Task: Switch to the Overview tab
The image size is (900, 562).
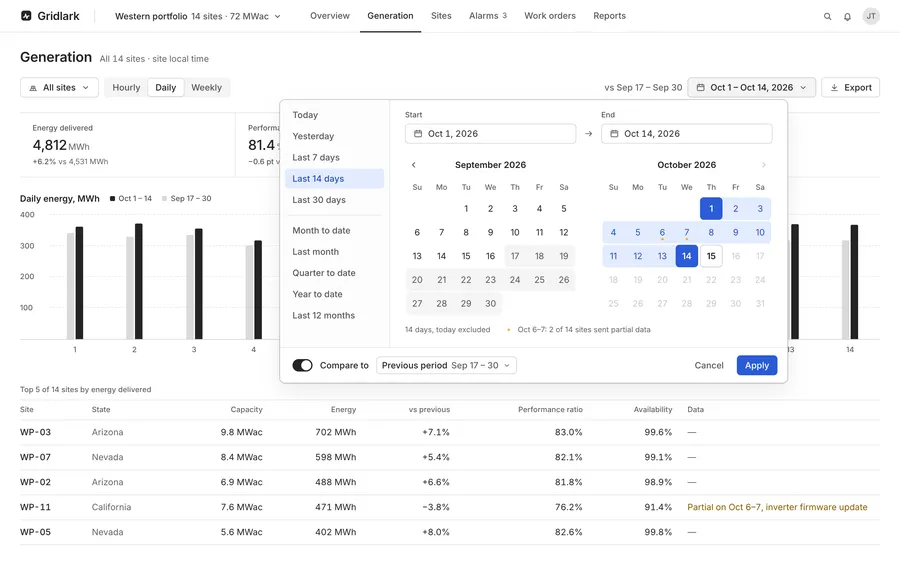Action: click(329, 16)
